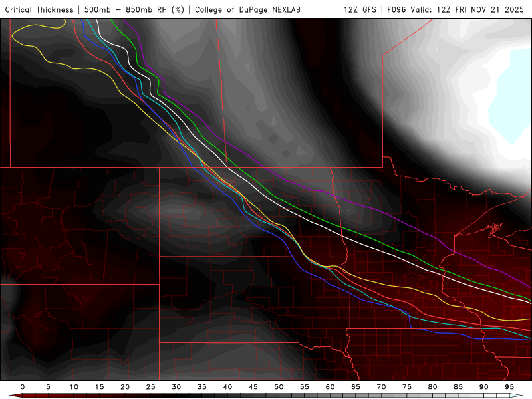Click the "45" label on the color scale
532x399 pixels.
(253, 387)
